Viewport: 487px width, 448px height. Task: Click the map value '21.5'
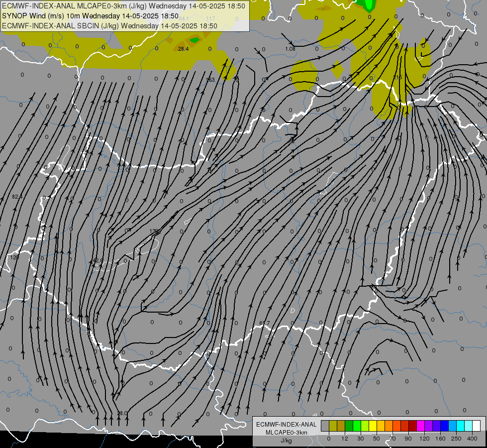tap(397, 77)
